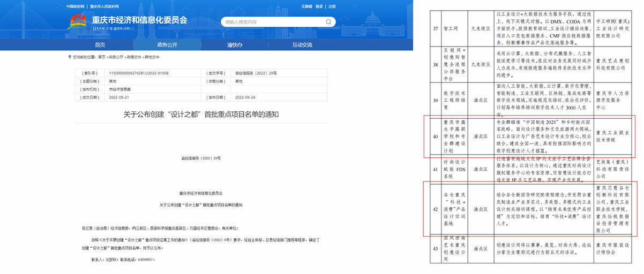Enable 无障碍 accessibility mode
The image size is (644, 274).
pos(306,6)
